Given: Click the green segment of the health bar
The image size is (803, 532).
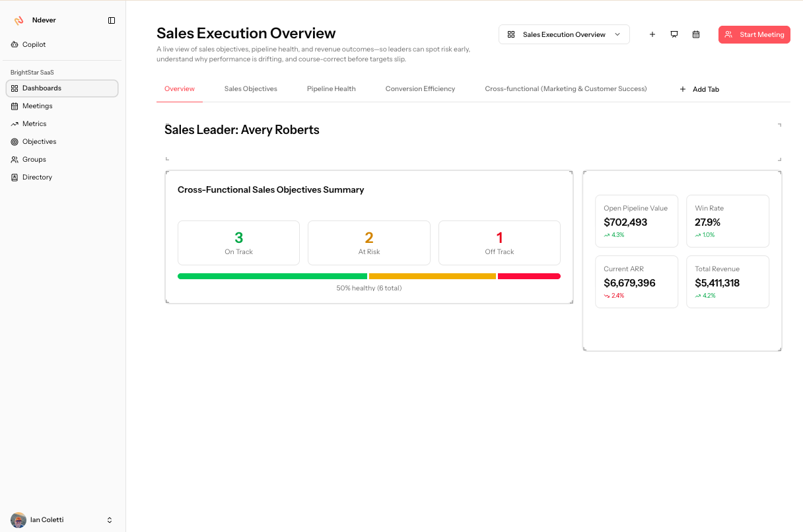Looking at the screenshot, I should 271,276.
